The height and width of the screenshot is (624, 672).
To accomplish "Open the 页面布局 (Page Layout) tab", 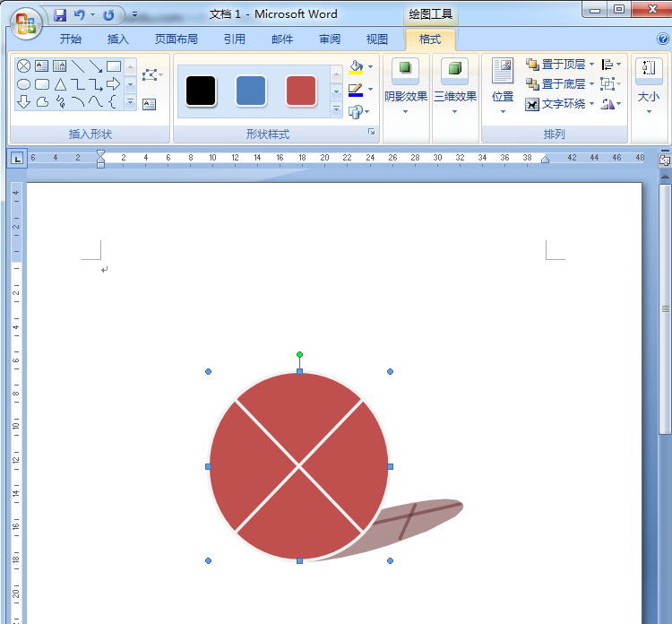I will [177, 39].
